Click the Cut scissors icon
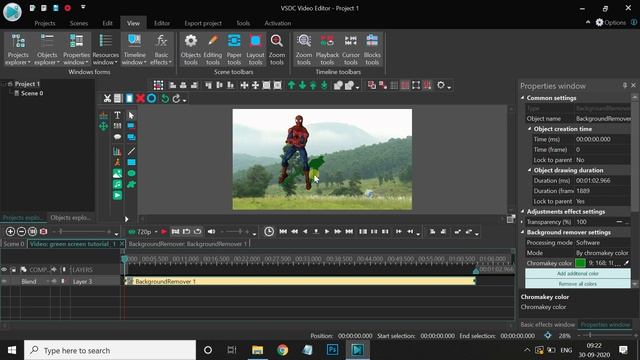Screen dimensions: 640x360 107,98
